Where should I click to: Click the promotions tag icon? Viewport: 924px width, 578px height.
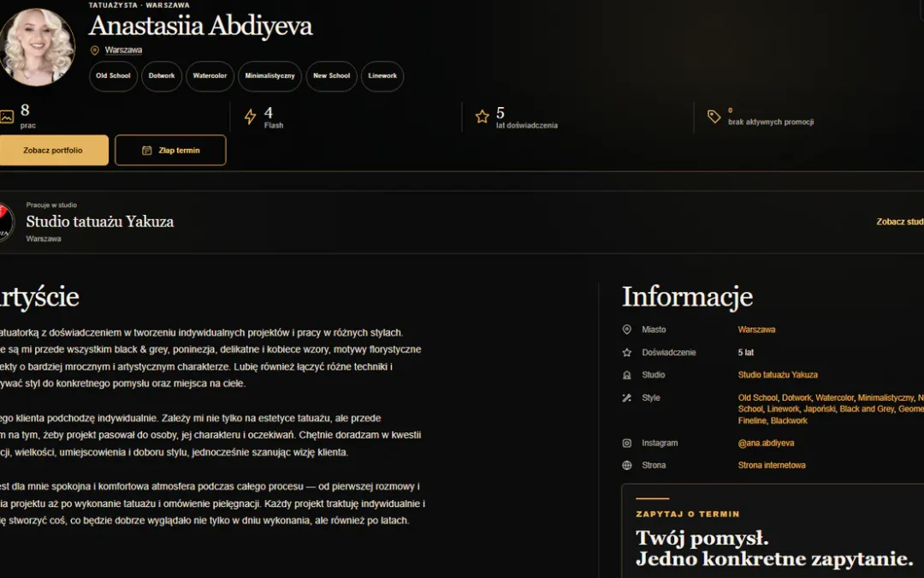pyautogui.click(x=714, y=116)
